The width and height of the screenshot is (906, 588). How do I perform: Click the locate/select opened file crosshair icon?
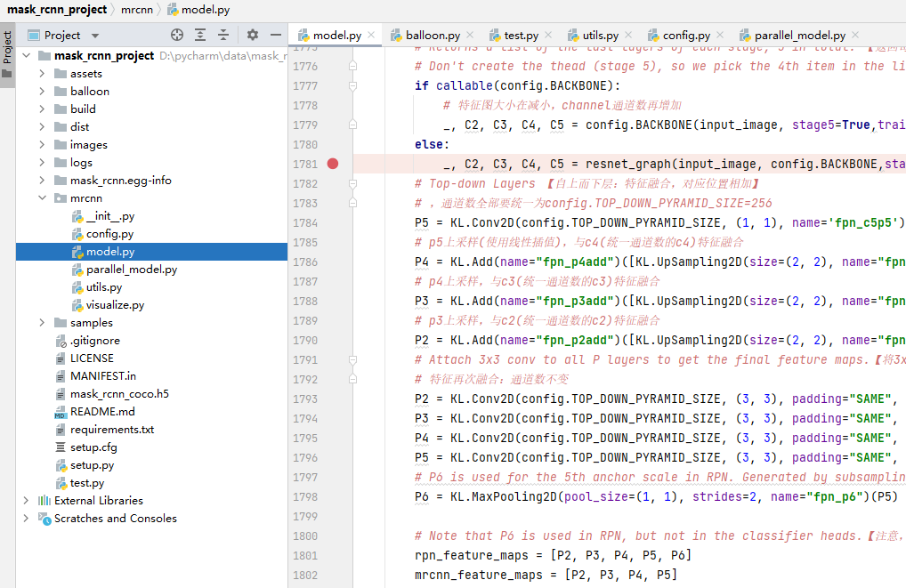(177, 36)
